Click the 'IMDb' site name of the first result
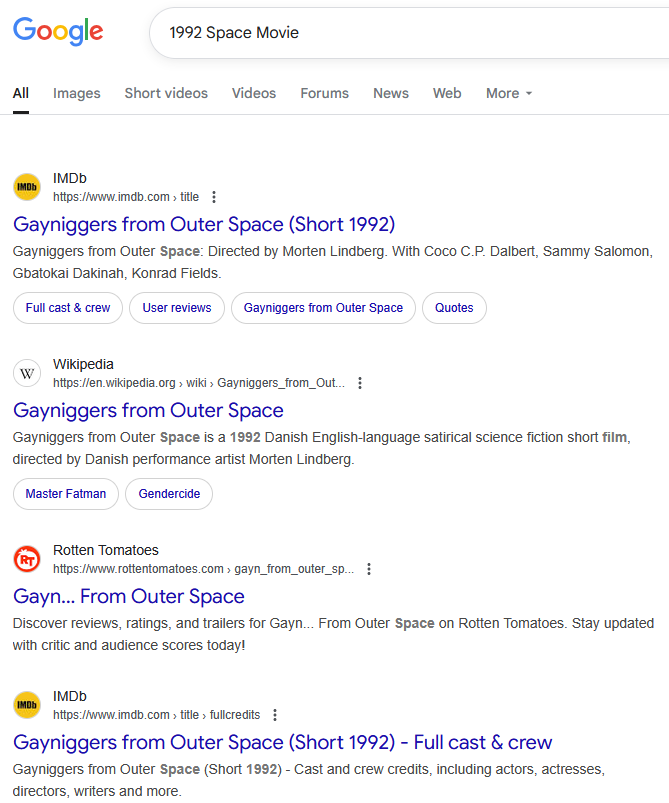 point(70,178)
